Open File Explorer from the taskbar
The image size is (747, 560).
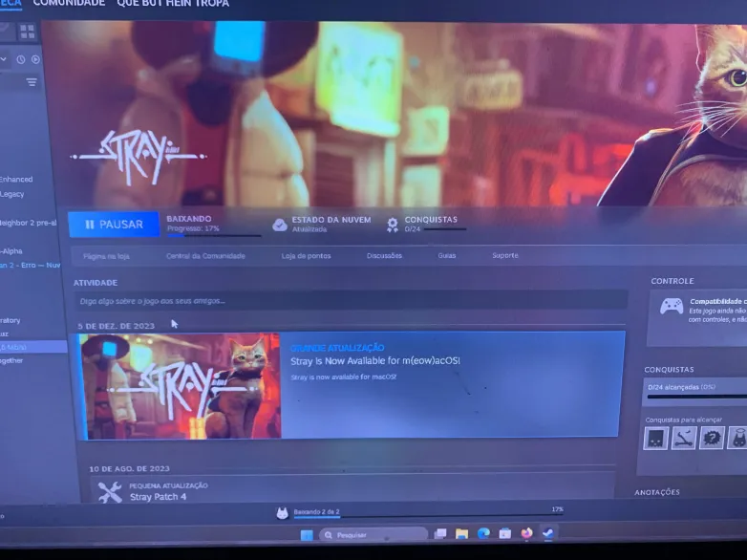coord(461,534)
